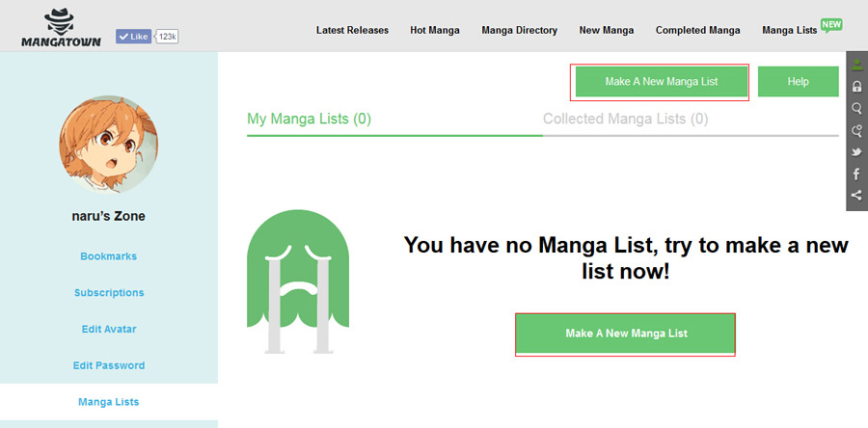Click the share icon in right sidebar
Viewport: 868px width, 428px height.
tap(856, 196)
